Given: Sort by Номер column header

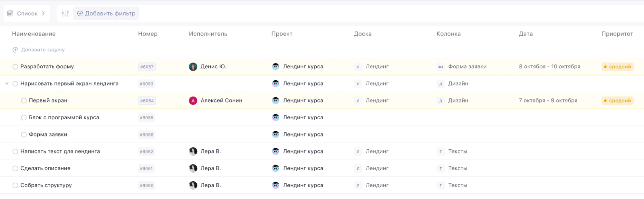Looking at the screenshot, I should click(x=148, y=34).
